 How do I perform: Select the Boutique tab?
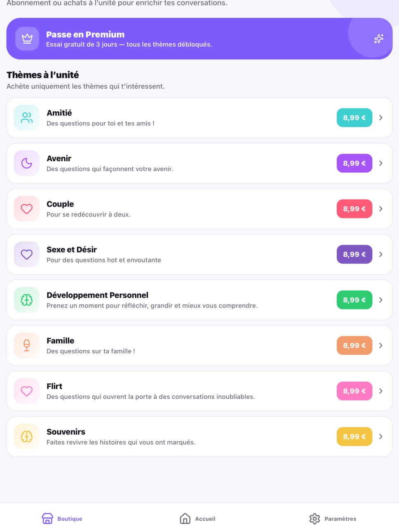[62, 518]
